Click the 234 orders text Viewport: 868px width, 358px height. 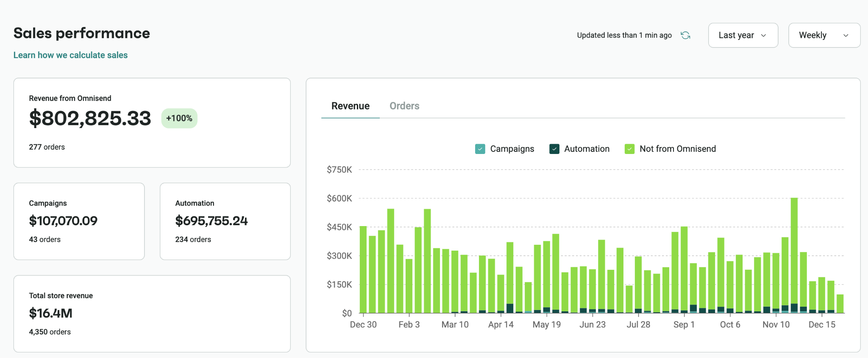point(193,240)
